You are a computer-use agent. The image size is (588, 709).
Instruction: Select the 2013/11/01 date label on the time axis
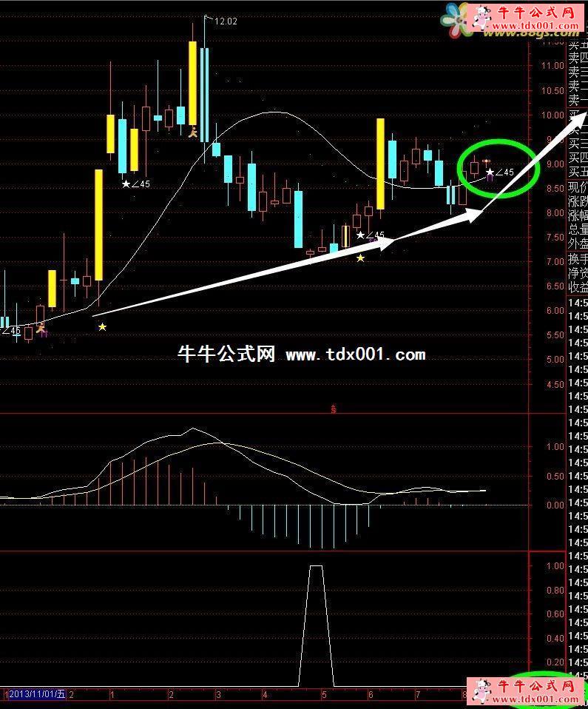[37, 695]
